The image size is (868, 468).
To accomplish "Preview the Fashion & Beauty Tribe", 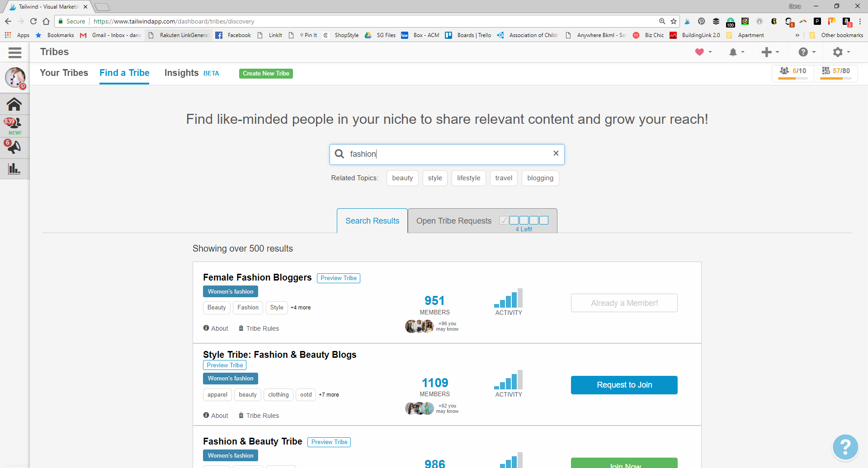I will point(329,442).
